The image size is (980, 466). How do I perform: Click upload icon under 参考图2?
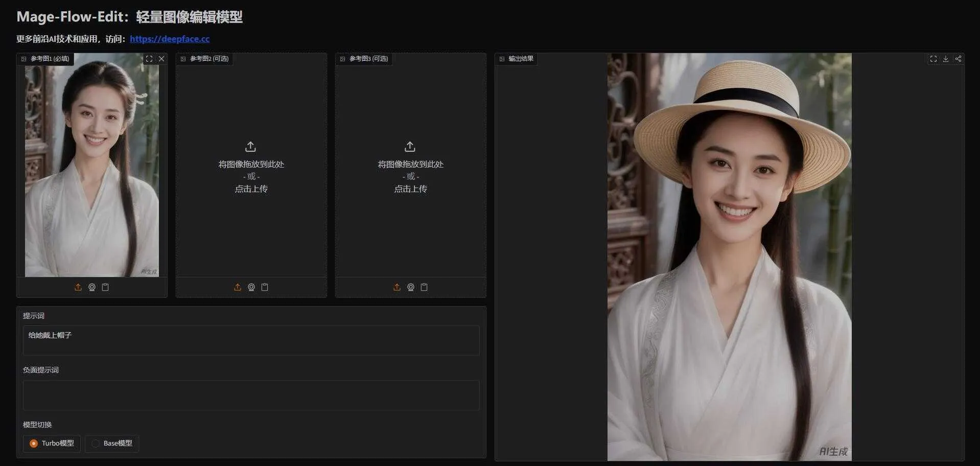pyautogui.click(x=238, y=287)
